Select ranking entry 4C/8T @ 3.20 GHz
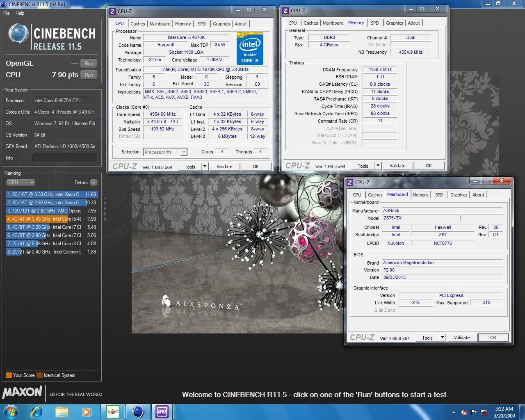Viewport: 525px width, 420px height. (52, 227)
